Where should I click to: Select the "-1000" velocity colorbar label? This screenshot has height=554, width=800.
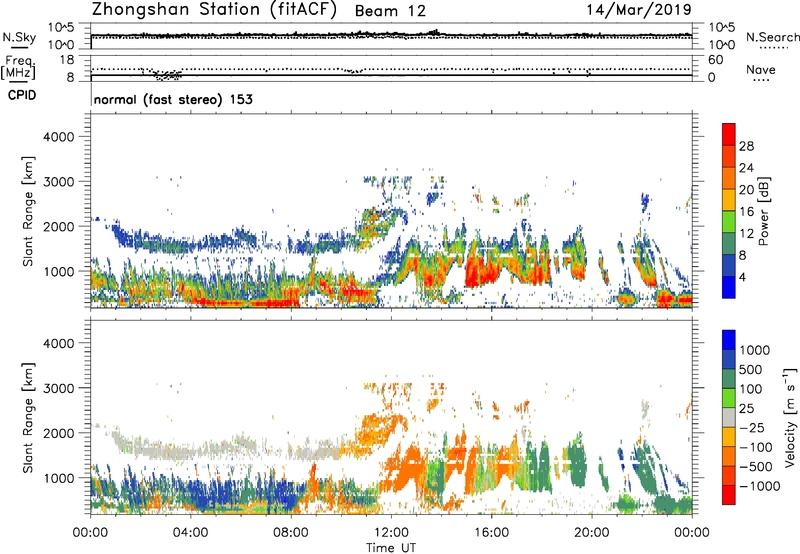pyautogui.click(x=759, y=486)
